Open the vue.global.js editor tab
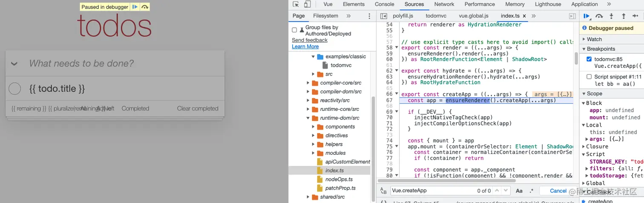This screenshot has width=644, height=203. click(x=474, y=16)
